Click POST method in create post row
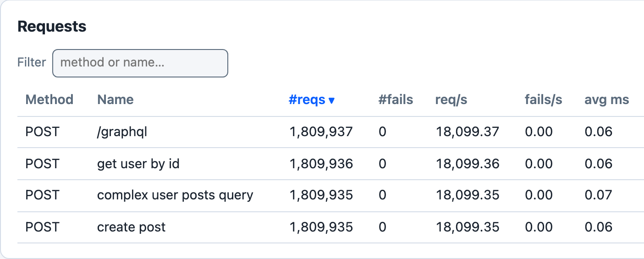This screenshot has width=644, height=259. 43,227
